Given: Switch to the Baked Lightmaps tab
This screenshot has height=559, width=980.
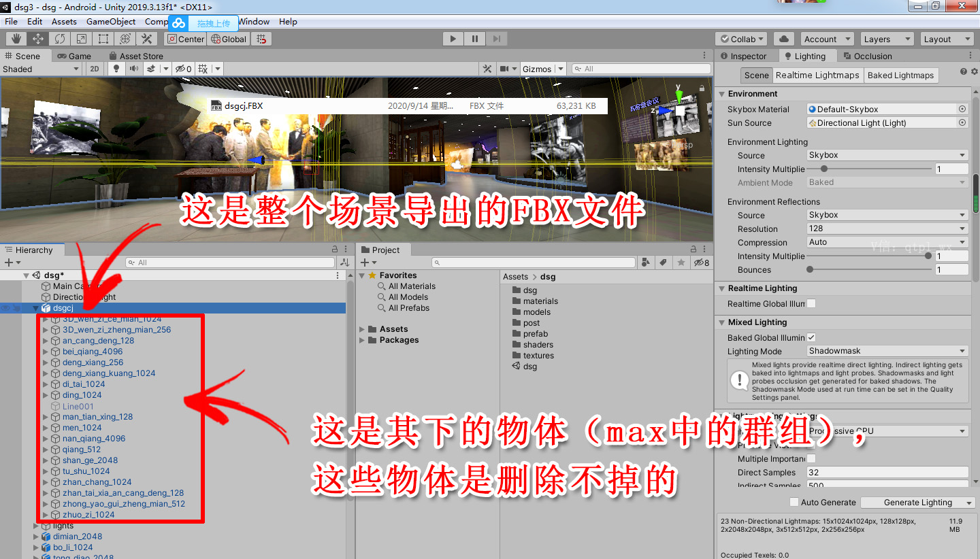Looking at the screenshot, I should coord(901,75).
